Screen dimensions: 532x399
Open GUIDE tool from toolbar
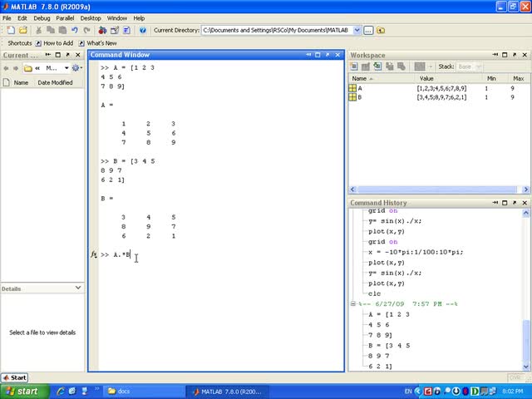click(x=115, y=30)
